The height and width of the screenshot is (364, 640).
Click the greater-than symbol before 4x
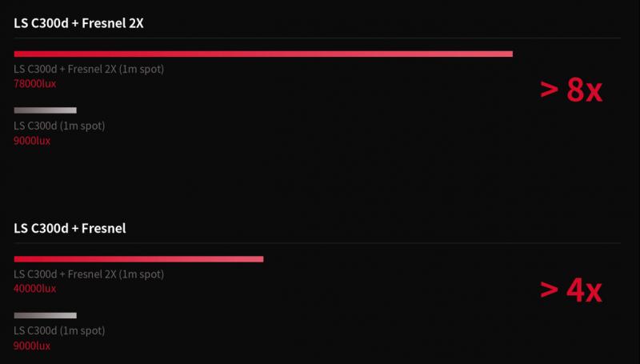click(x=550, y=290)
